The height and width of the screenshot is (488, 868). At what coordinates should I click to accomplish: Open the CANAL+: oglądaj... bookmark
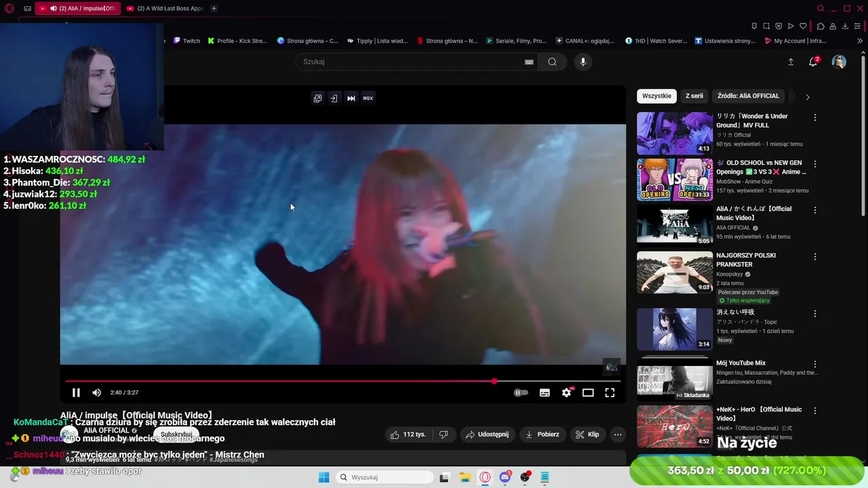pos(585,41)
